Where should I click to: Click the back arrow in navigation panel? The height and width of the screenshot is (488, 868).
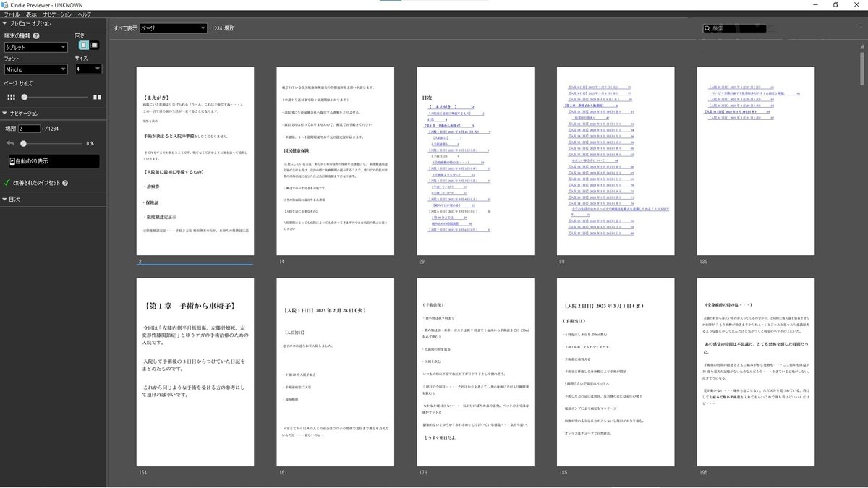point(12,143)
